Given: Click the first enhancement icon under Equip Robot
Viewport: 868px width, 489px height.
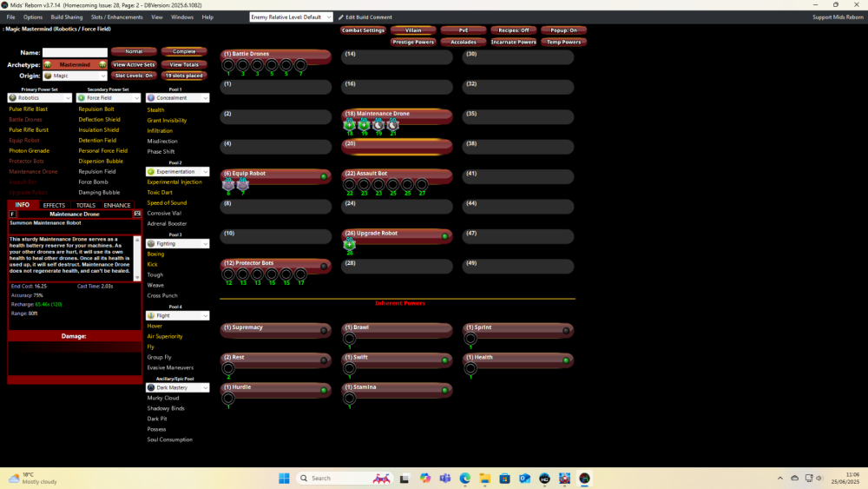Looking at the screenshot, I should pos(228,184).
